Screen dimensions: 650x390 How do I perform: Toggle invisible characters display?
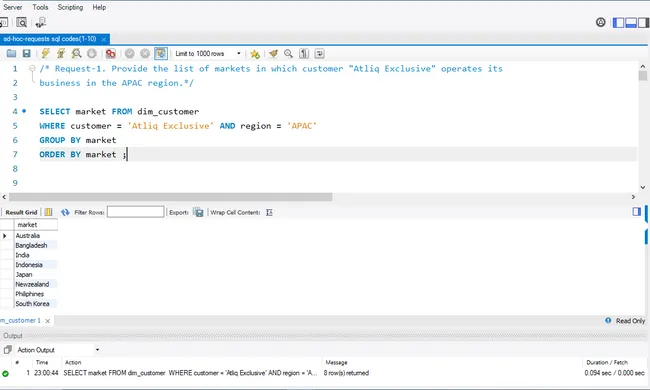304,53
